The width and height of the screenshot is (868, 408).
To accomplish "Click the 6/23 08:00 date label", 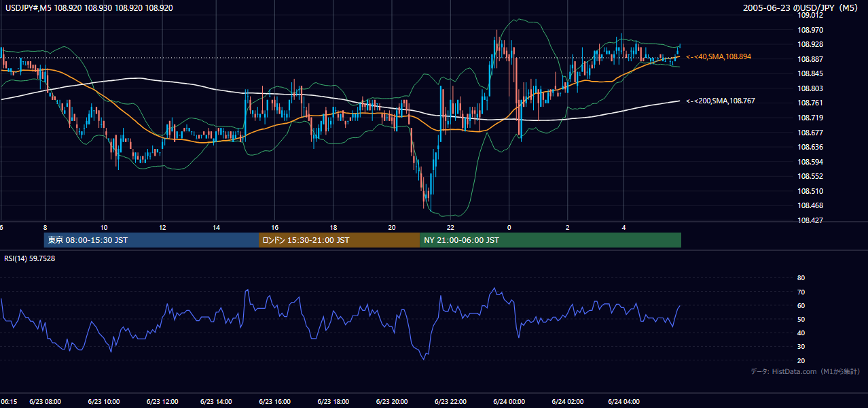I will (x=46, y=401).
